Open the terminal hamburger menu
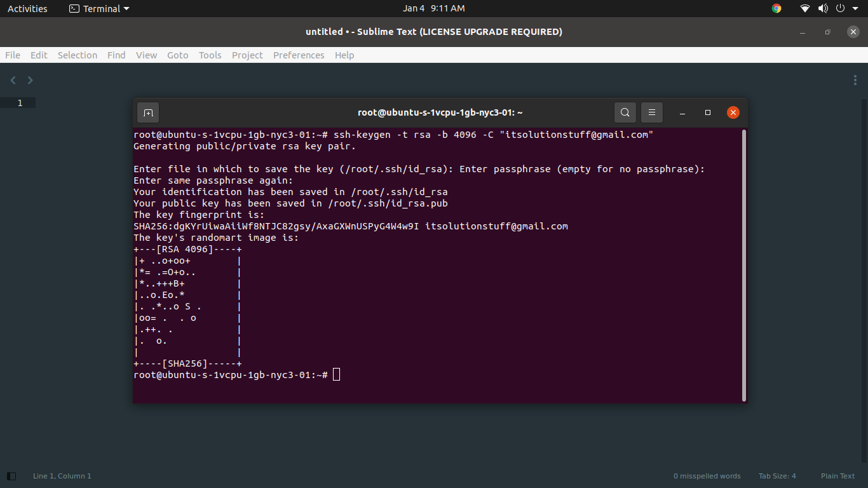The image size is (868, 488). coord(651,112)
